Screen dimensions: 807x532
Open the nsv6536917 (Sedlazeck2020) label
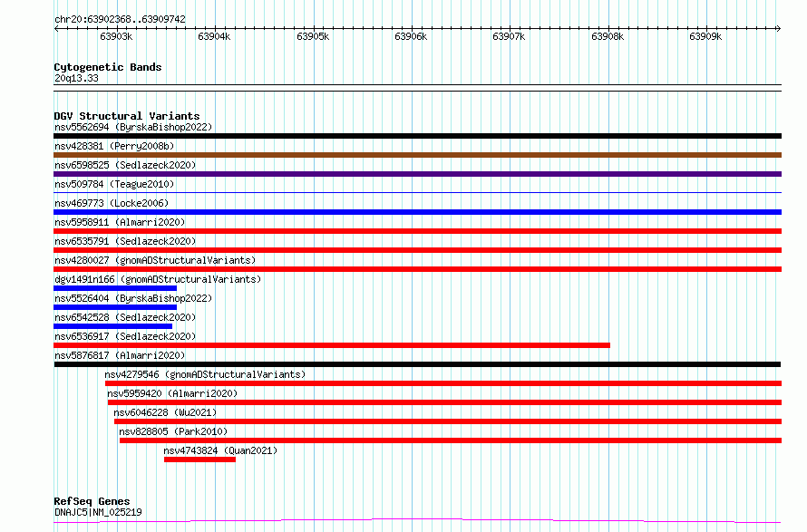[x=125, y=336]
